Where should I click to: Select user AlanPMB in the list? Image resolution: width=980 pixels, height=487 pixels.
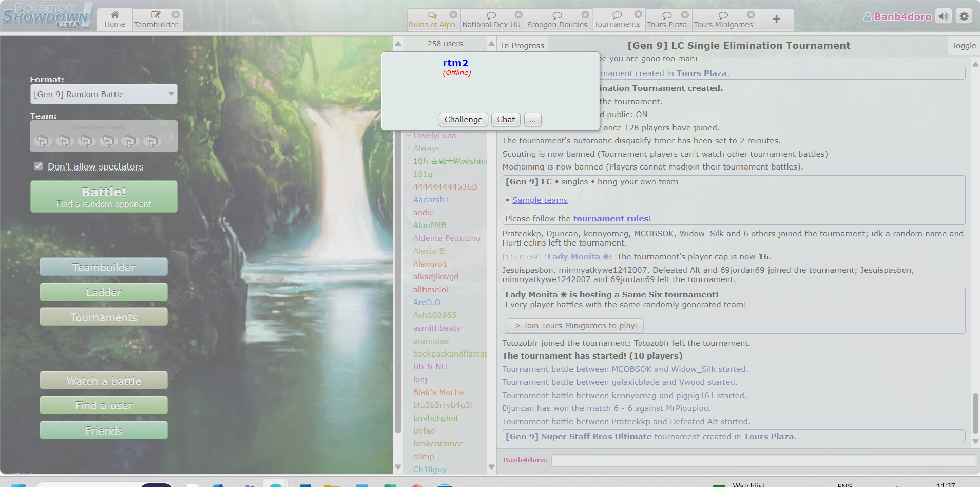[430, 225]
